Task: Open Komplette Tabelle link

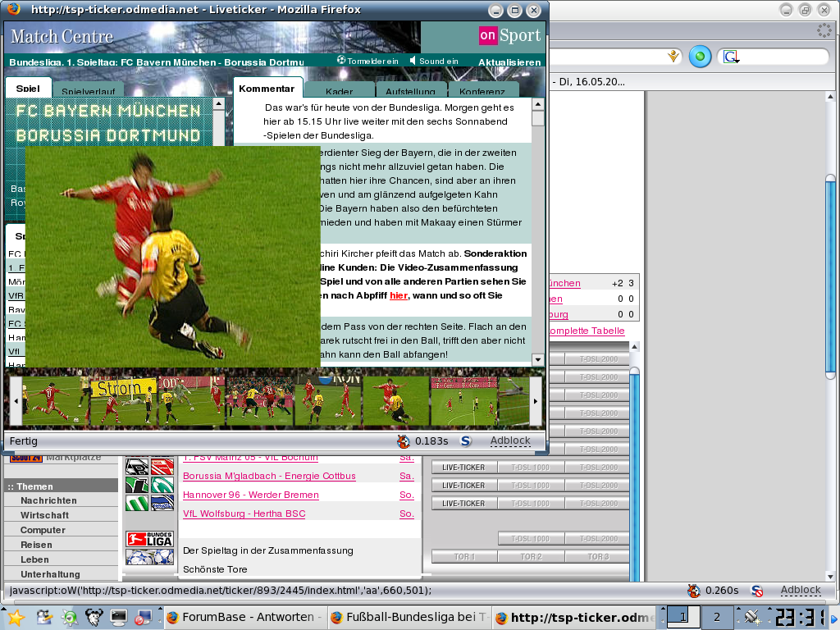Action: click(587, 331)
